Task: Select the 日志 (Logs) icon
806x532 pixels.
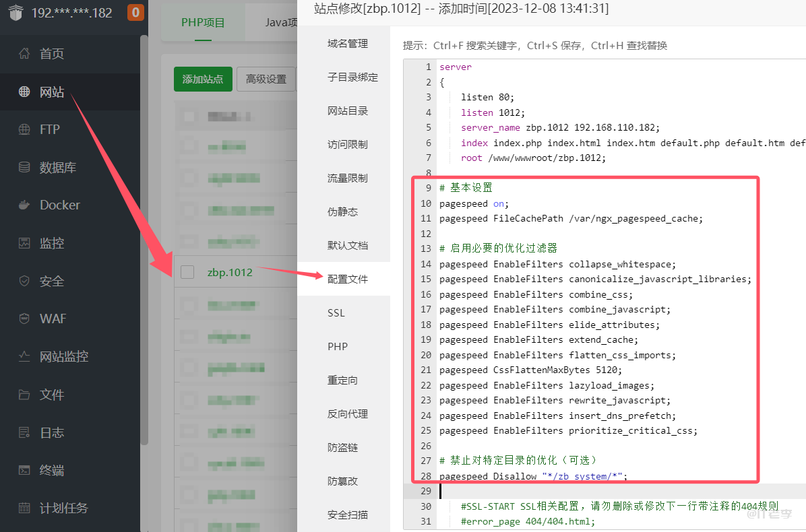Action: pos(24,432)
